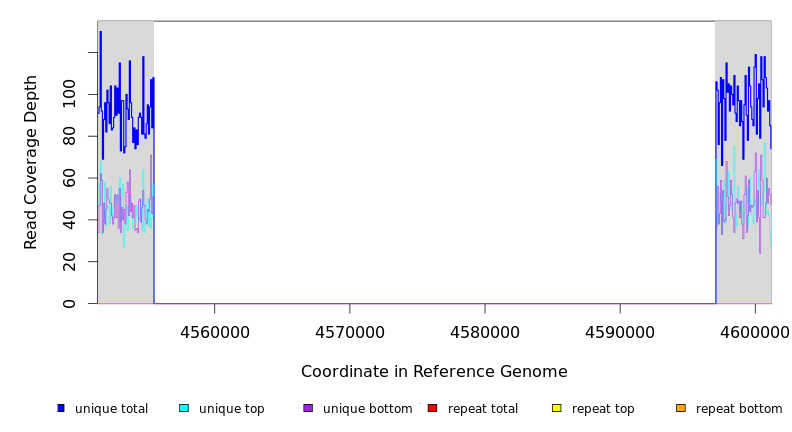Click the 'Read Coverage Depth' y-axis title
This screenshot has height=432, width=792.
[x=31, y=162]
